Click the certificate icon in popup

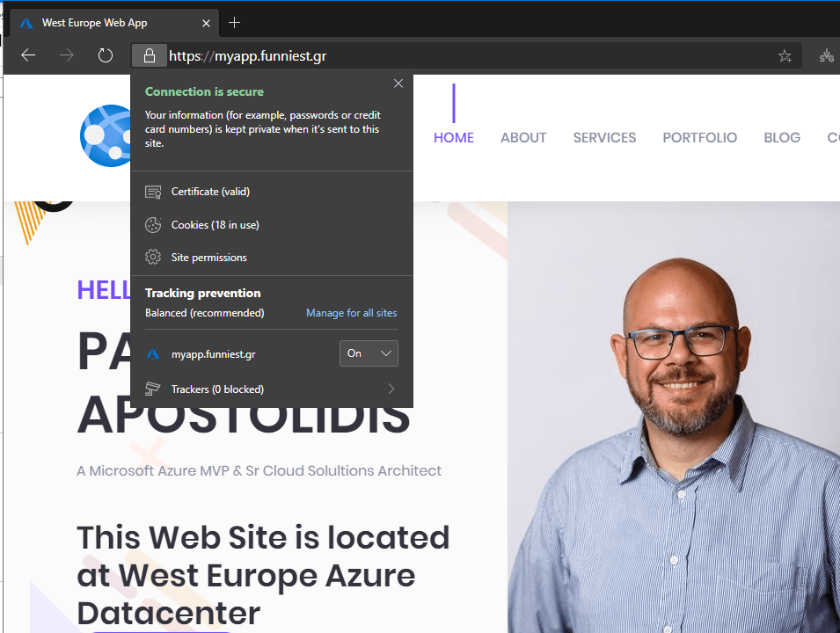tap(153, 192)
